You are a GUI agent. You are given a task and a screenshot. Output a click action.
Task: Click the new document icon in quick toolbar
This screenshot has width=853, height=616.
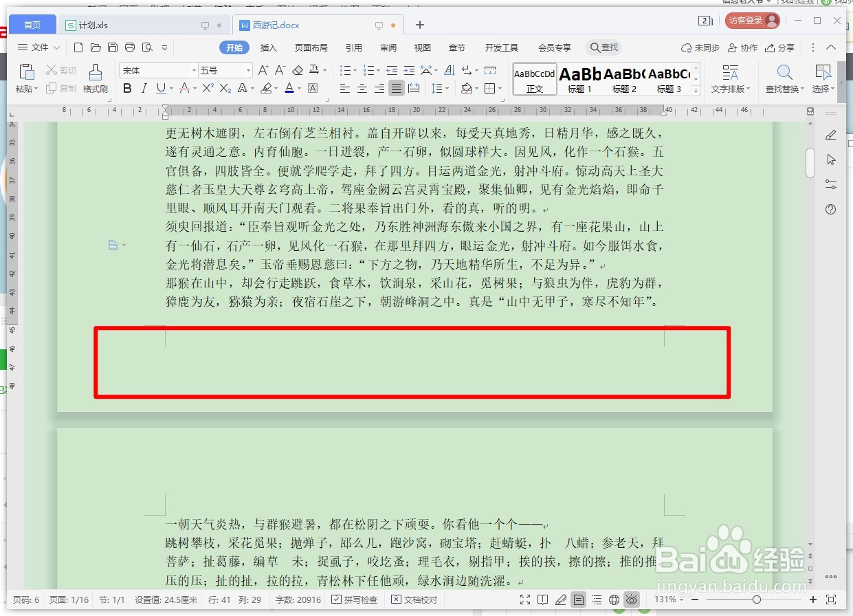pyautogui.click(x=78, y=47)
